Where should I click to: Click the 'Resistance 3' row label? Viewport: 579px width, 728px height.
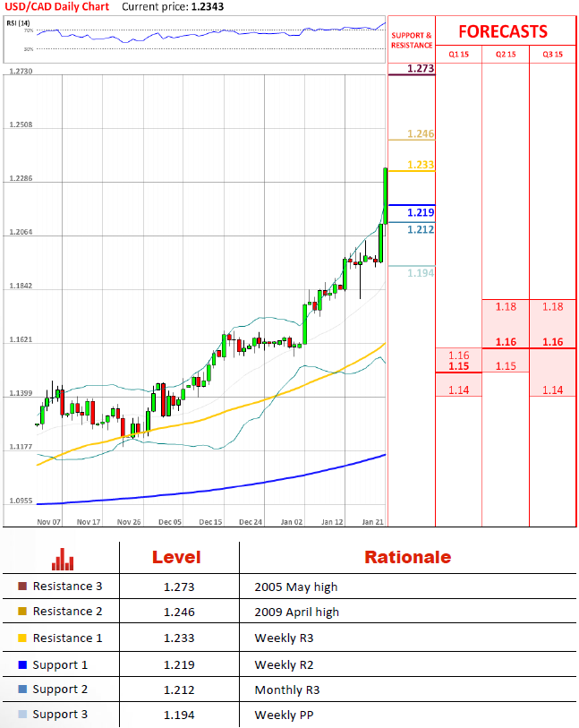[67, 587]
